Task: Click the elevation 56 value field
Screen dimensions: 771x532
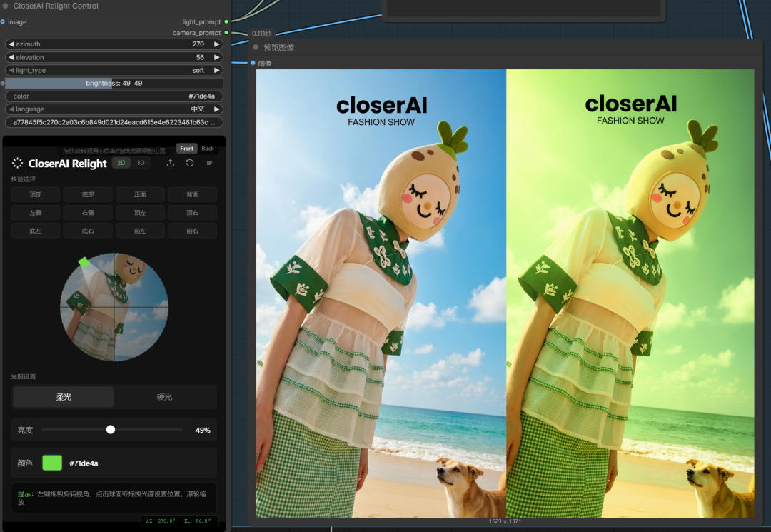Action: (114, 57)
